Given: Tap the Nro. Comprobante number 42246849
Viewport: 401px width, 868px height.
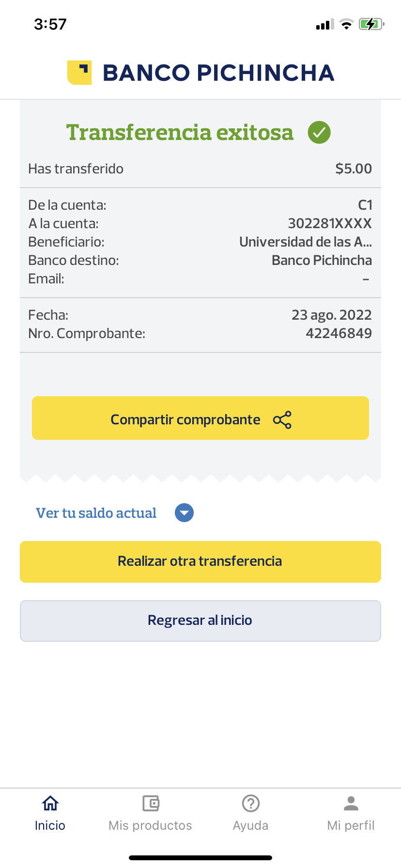Looking at the screenshot, I should tap(339, 333).
